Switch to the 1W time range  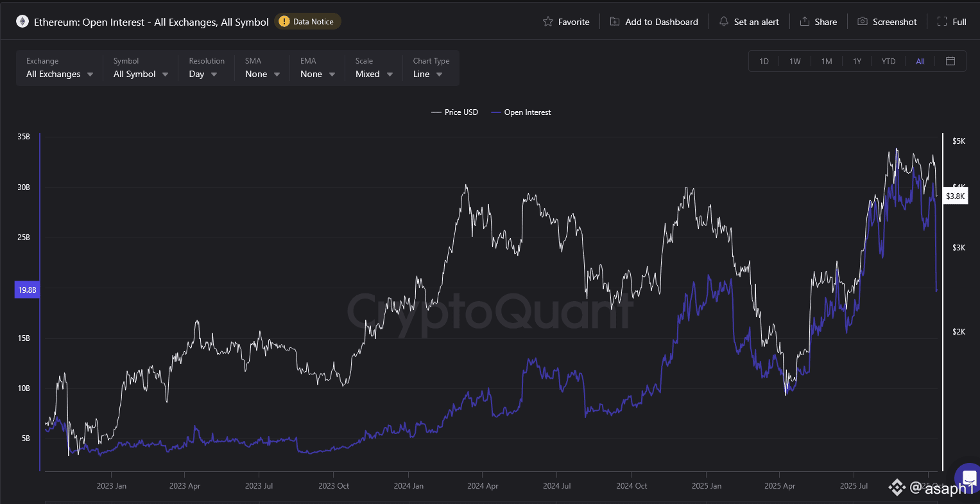pyautogui.click(x=795, y=62)
